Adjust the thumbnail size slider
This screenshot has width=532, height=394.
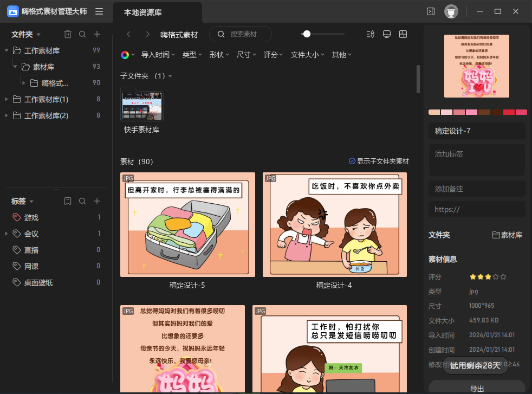307,34
